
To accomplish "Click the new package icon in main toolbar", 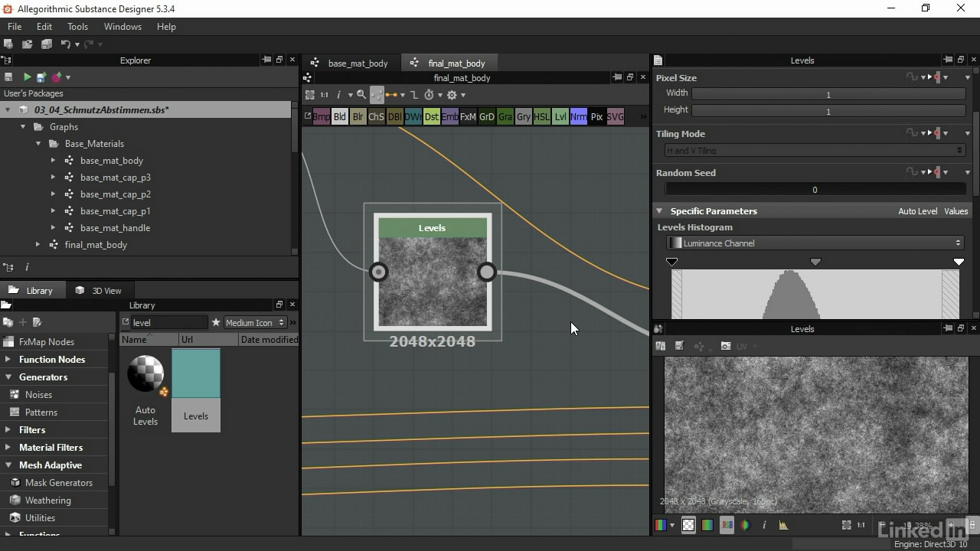I will coord(8,44).
